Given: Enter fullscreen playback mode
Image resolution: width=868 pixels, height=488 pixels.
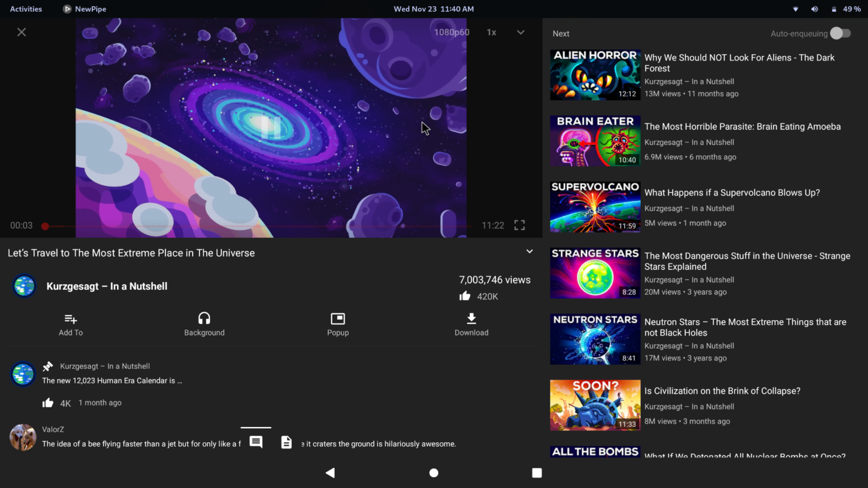Looking at the screenshot, I should (519, 225).
